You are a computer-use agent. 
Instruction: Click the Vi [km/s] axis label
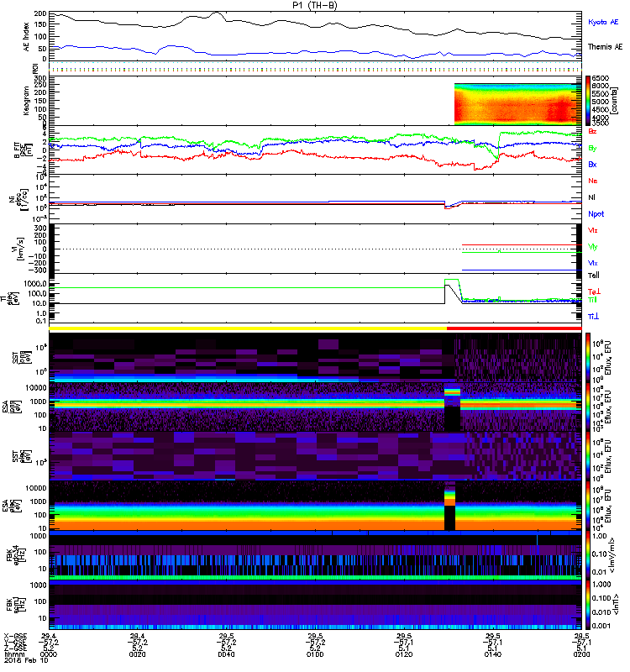click(18, 249)
